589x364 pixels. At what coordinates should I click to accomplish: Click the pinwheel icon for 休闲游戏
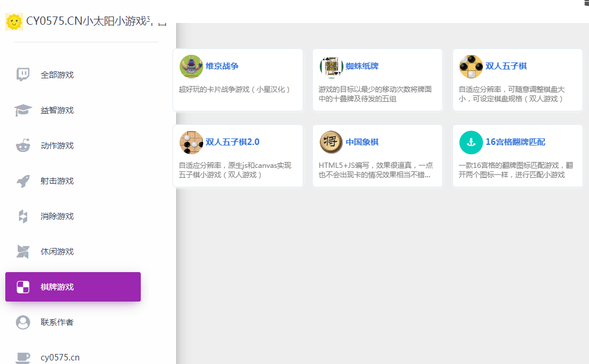point(23,252)
